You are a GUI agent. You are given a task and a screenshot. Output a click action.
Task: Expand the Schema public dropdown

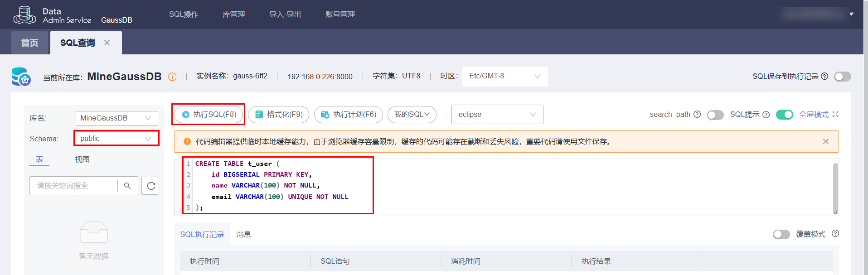[116, 139]
